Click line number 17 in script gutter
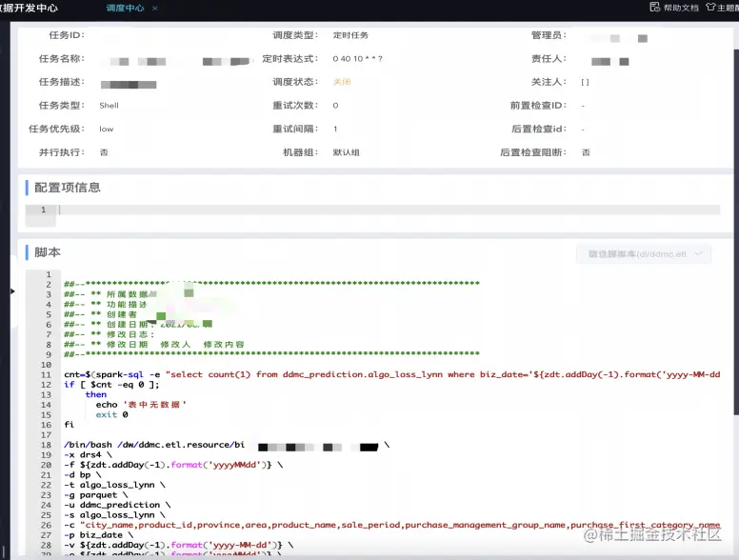 pyautogui.click(x=46, y=435)
